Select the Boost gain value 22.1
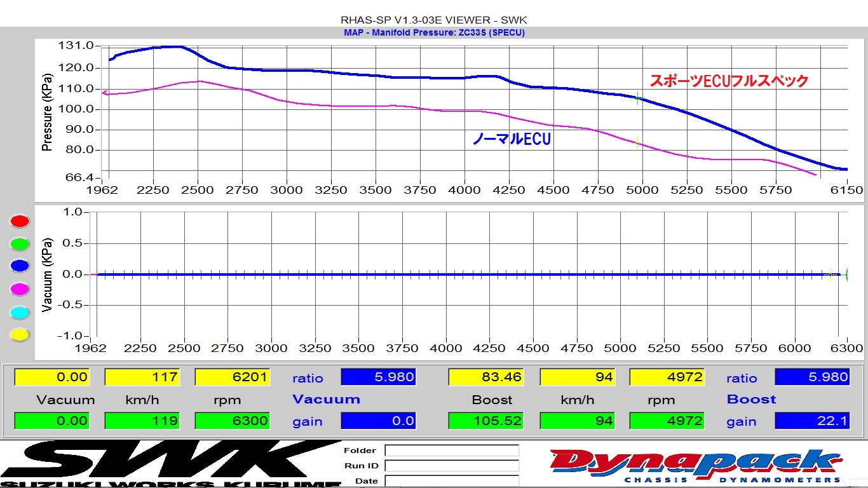868x488 pixels. pyautogui.click(x=811, y=421)
